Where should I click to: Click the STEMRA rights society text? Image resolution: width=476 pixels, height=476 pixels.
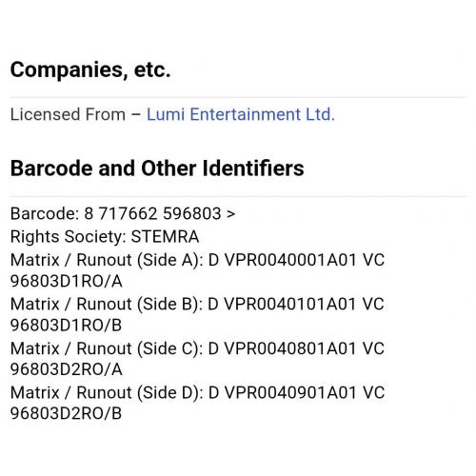165,236
